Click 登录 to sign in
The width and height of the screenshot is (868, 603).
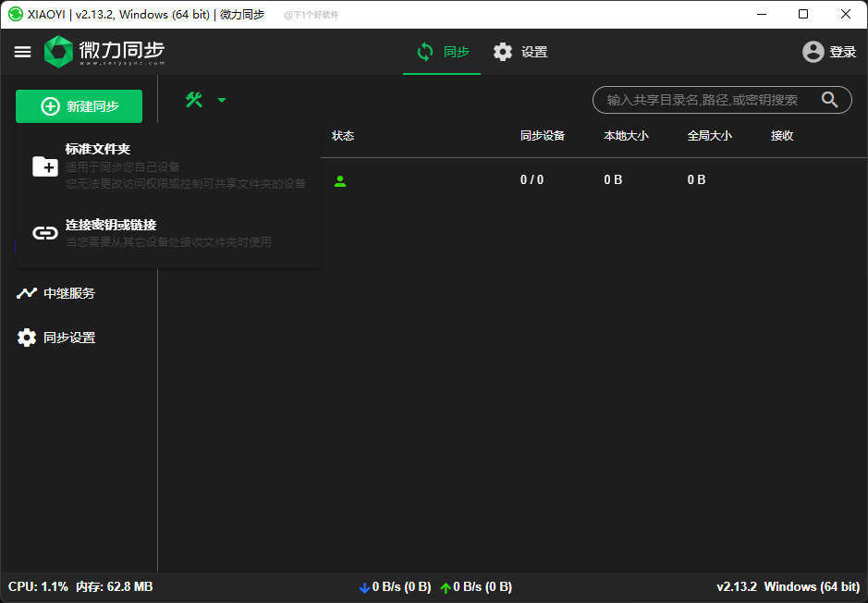click(x=843, y=52)
